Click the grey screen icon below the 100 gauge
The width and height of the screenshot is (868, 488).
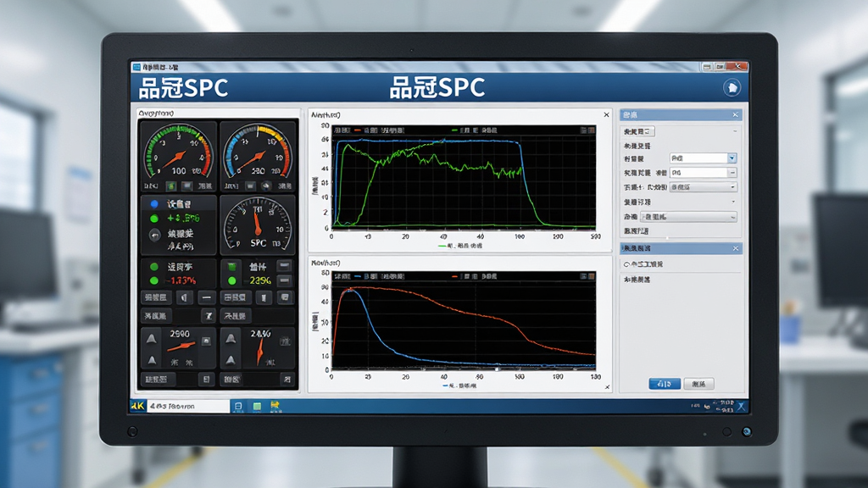pyautogui.click(x=187, y=186)
